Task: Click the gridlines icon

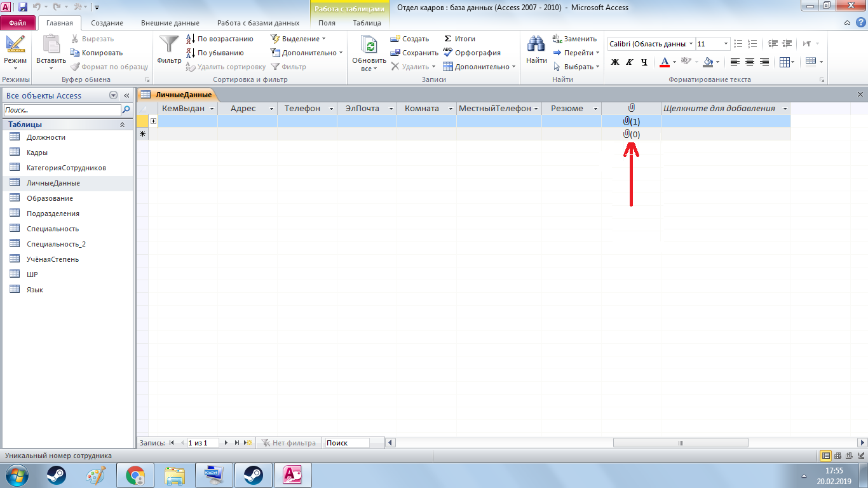Action: coord(785,62)
